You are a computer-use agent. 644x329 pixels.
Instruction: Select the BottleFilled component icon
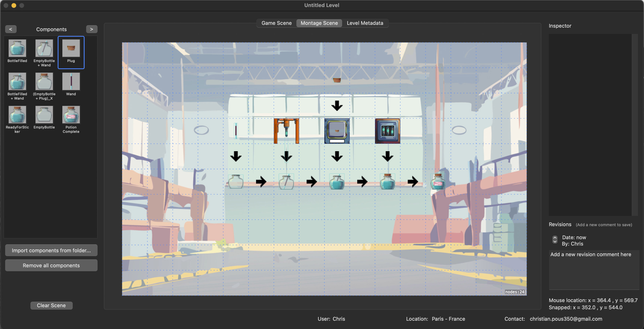[x=17, y=48]
